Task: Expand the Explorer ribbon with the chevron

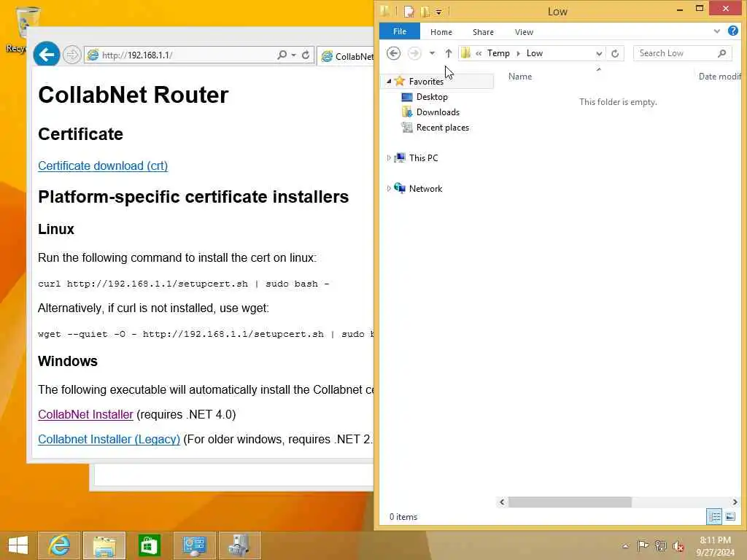Action: pos(716,31)
